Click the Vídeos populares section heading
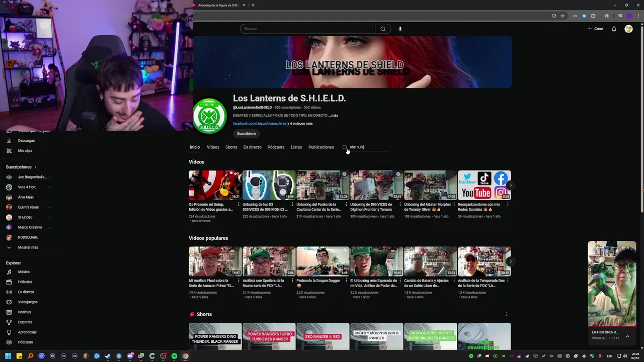 pyautogui.click(x=208, y=238)
